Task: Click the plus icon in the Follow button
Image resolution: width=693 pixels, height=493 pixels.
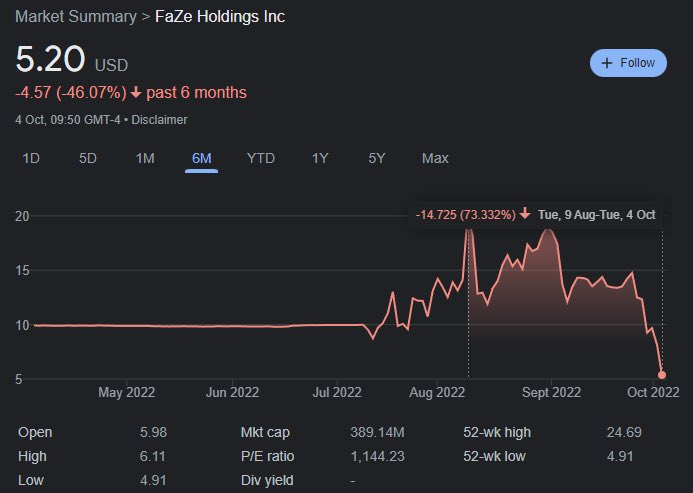Action: pos(607,63)
